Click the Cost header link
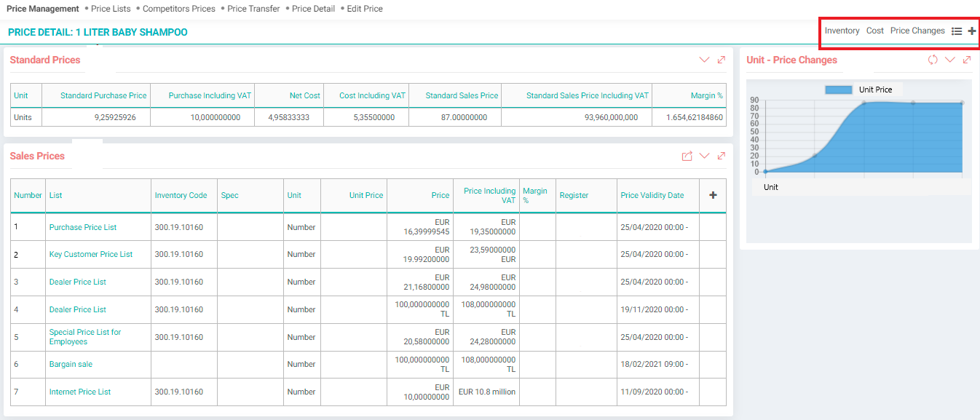Screen dimensions: 980x420 pos(875,31)
